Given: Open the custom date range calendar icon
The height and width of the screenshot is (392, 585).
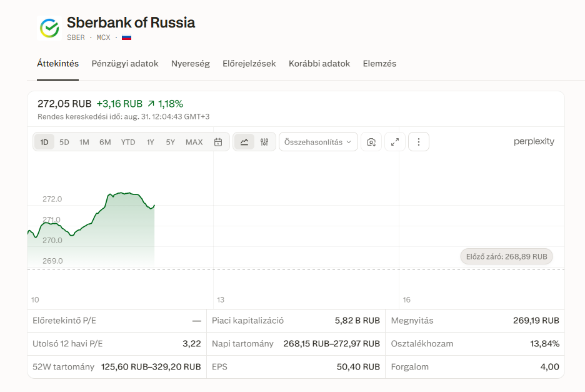Looking at the screenshot, I should point(218,143).
